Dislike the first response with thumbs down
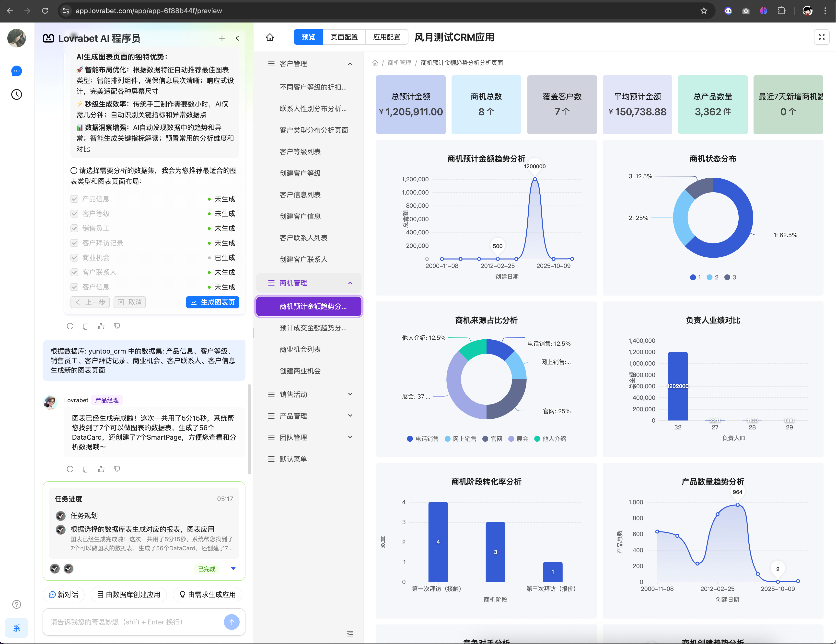This screenshot has height=644, width=836. pos(117,326)
